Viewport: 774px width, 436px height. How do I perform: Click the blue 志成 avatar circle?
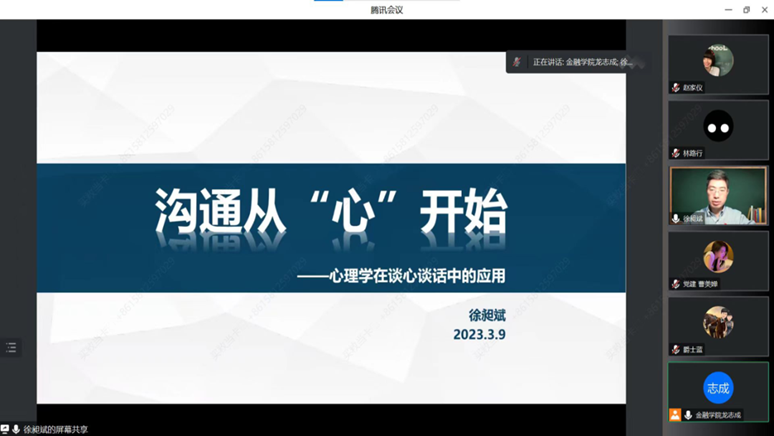[x=718, y=388]
